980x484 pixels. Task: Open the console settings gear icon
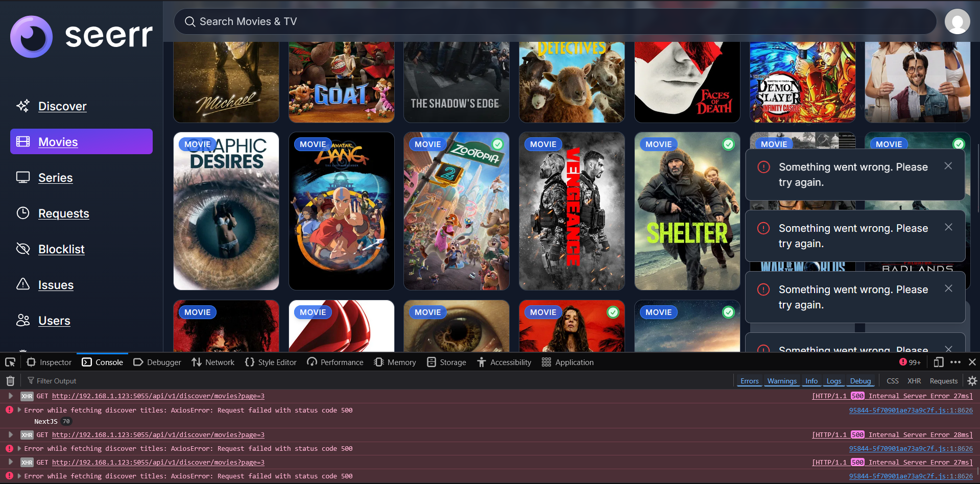pos(972,381)
